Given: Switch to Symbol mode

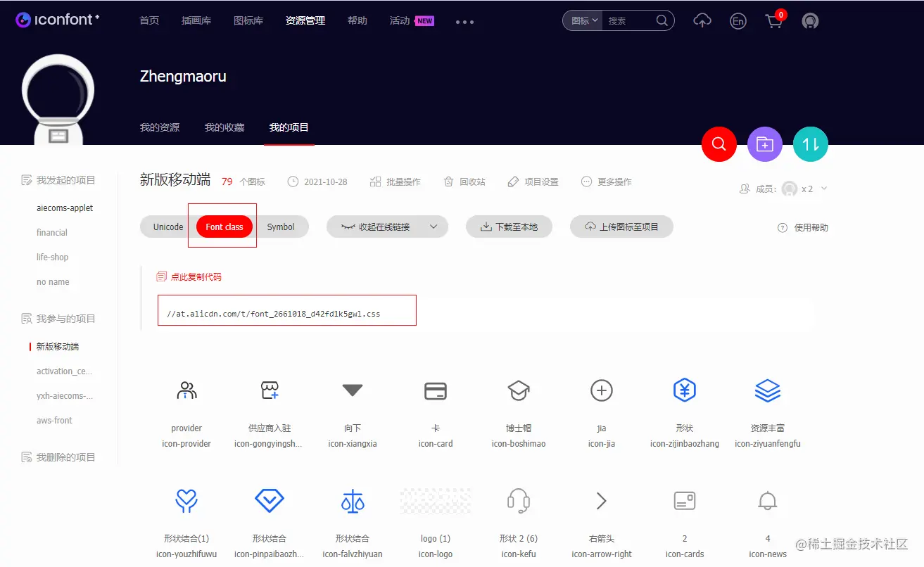Looking at the screenshot, I should (281, 227).
